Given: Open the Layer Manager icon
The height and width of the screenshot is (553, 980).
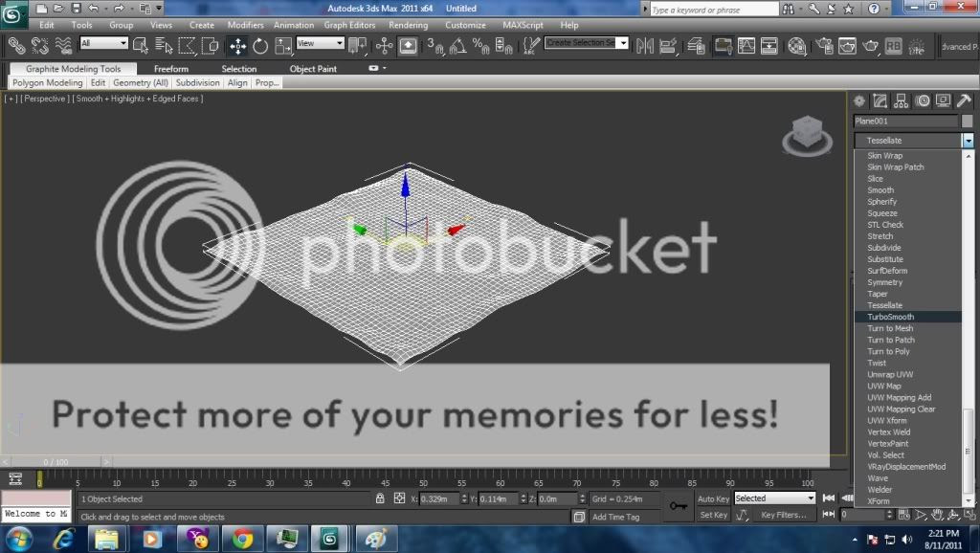Looking at the screenshot, I should 697,46.
